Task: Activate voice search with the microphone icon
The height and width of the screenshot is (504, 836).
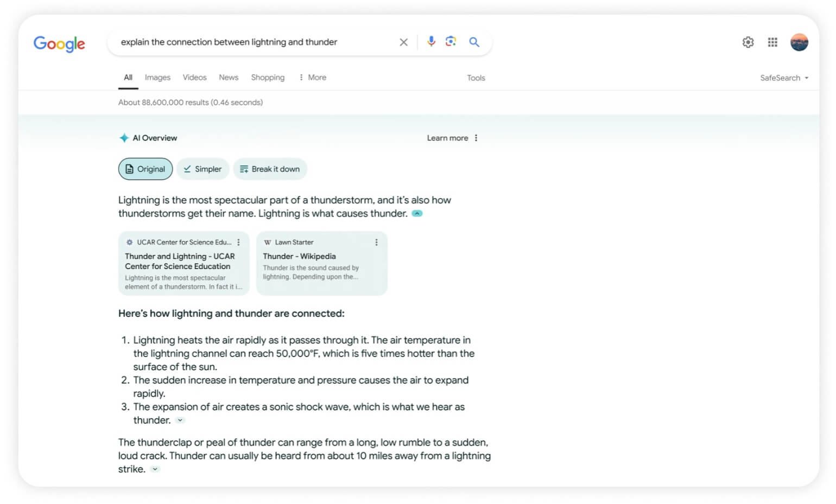Action: click(431, 42)
